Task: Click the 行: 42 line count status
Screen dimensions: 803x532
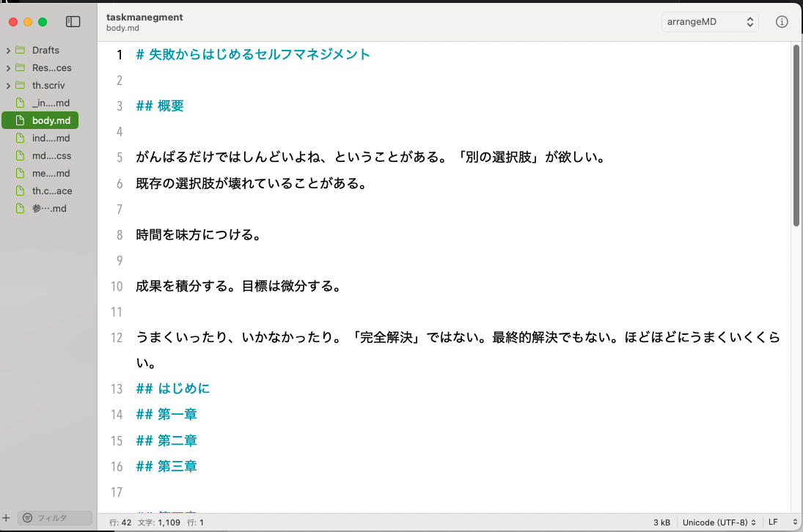Action: 120,522
